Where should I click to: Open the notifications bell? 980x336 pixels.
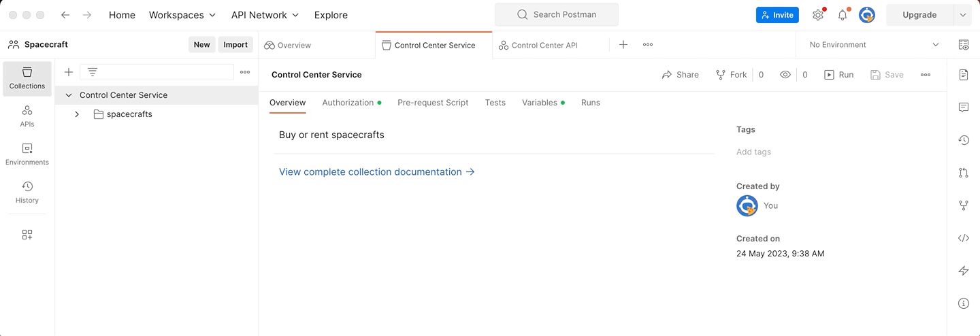tap(843, 15)
